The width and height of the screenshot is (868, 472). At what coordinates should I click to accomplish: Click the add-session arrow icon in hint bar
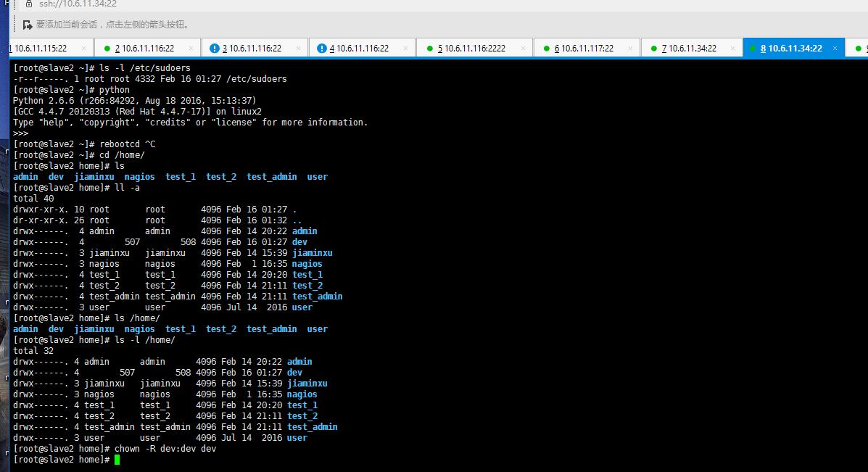pos(27,25)
